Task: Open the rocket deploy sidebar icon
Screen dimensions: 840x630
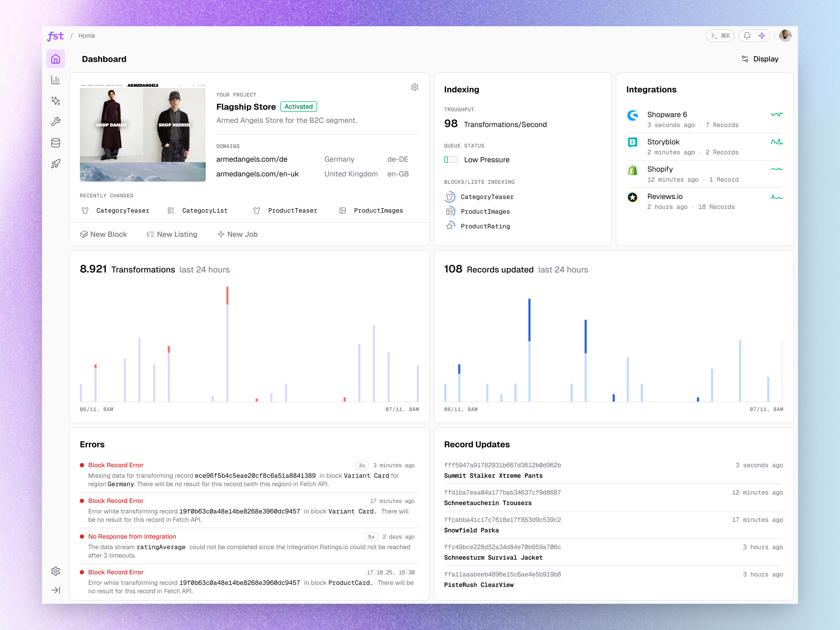Action: point(55,164)
